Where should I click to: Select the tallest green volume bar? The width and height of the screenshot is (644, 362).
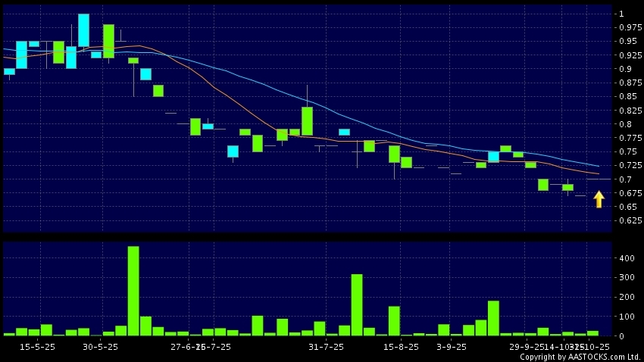133,291
